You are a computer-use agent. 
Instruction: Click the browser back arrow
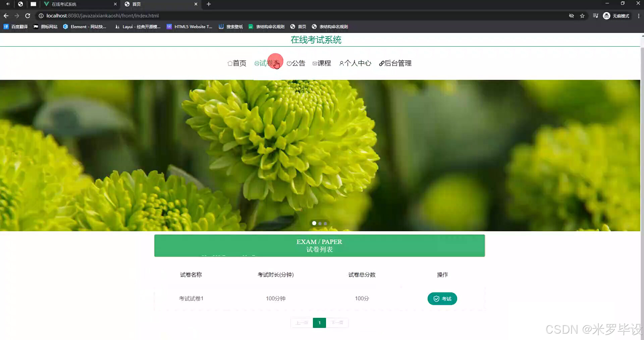pyautogui.click(x=6, y=15)
